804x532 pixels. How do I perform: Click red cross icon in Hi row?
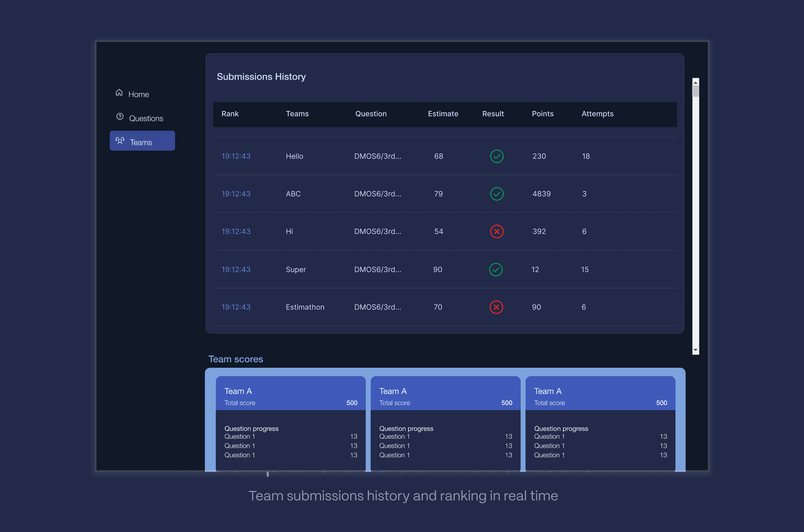click(497, 231)
